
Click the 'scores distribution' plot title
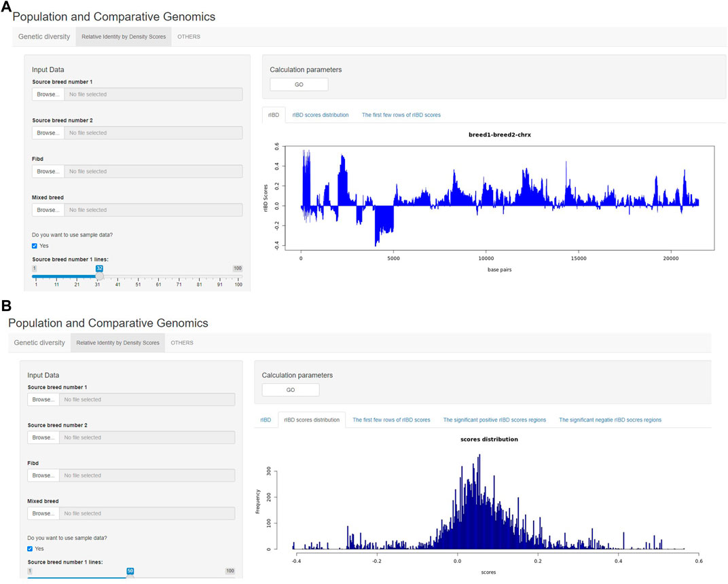point(489,439)
